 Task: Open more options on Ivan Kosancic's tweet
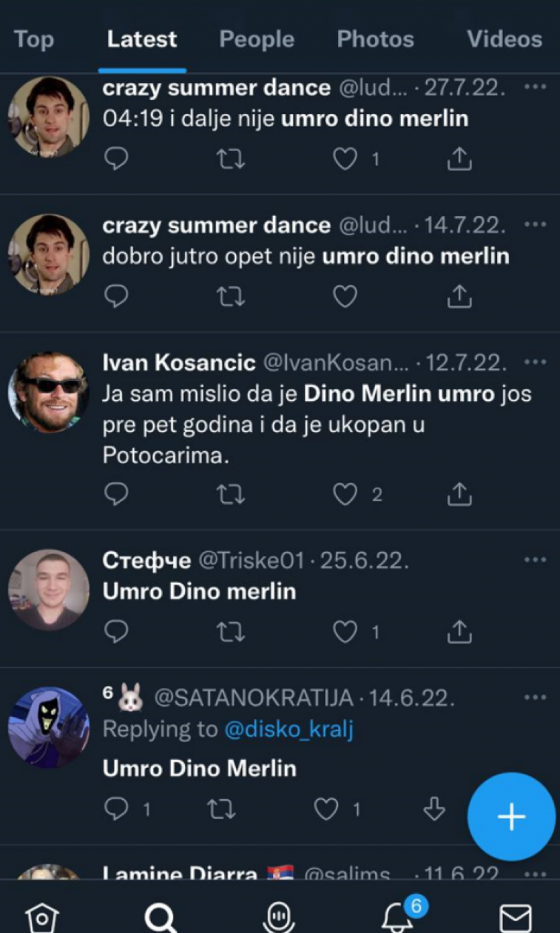pyautogui.click(x=534, y=362)
